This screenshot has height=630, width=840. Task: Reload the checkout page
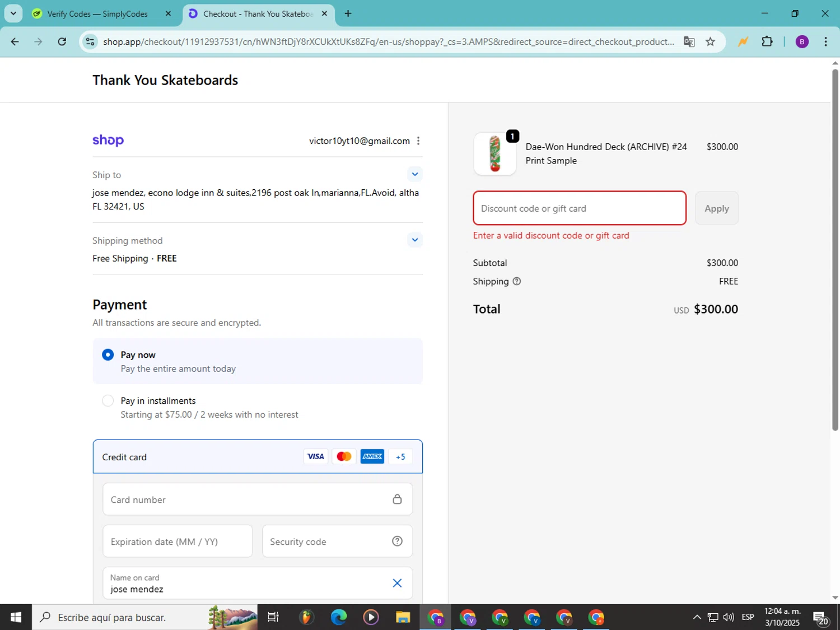pyautogui.click(x=62, y=41)
